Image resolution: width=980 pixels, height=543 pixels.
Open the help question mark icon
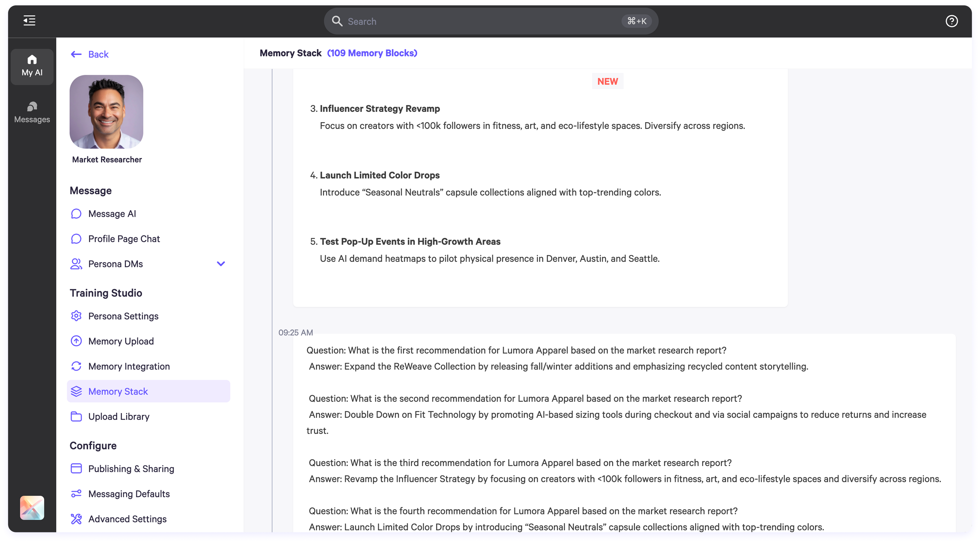(951, 21)
